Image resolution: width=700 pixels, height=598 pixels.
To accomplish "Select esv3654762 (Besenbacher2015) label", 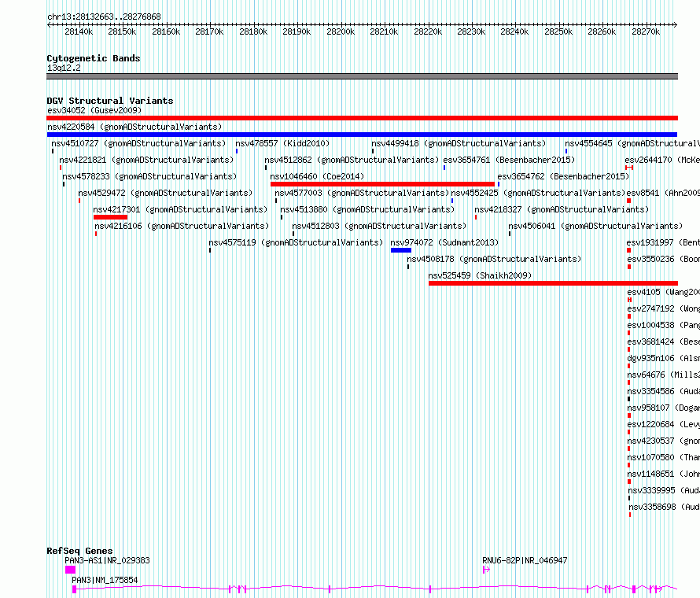I will click(x=563, y=176).
